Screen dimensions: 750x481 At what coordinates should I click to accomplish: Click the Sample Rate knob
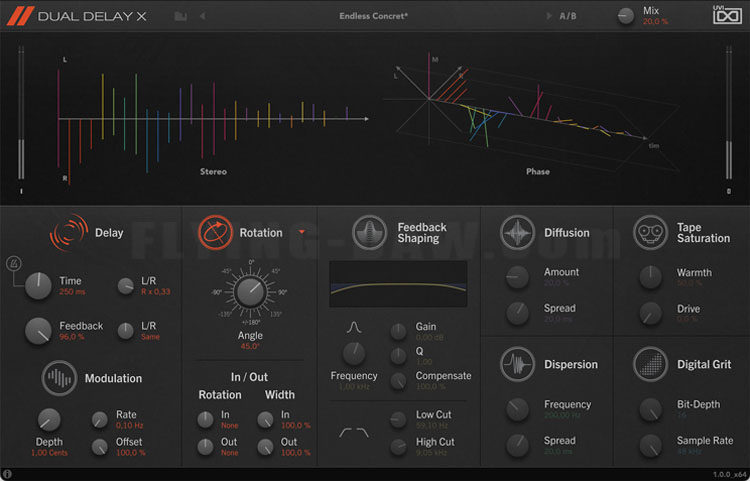click(650, 445)
